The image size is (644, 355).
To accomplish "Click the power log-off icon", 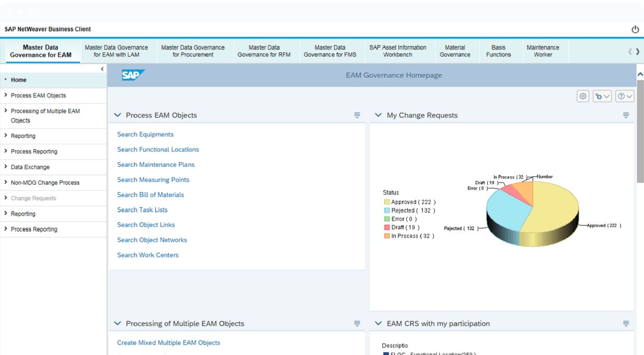I will click(635, 30).
